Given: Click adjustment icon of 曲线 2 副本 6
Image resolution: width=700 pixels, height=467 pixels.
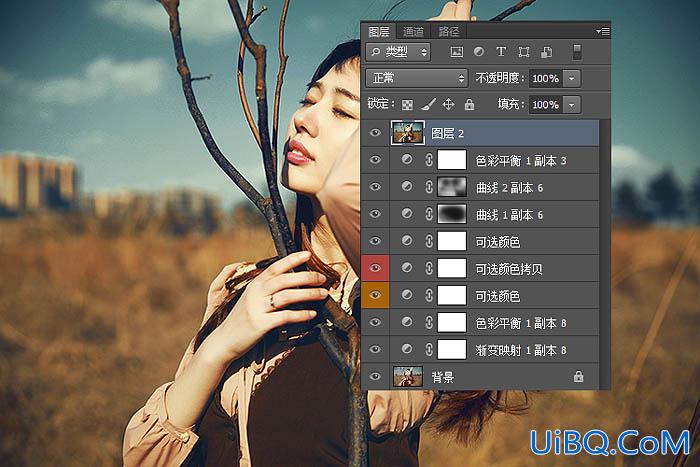Looking at the screenshot, I should click(407, 187).
